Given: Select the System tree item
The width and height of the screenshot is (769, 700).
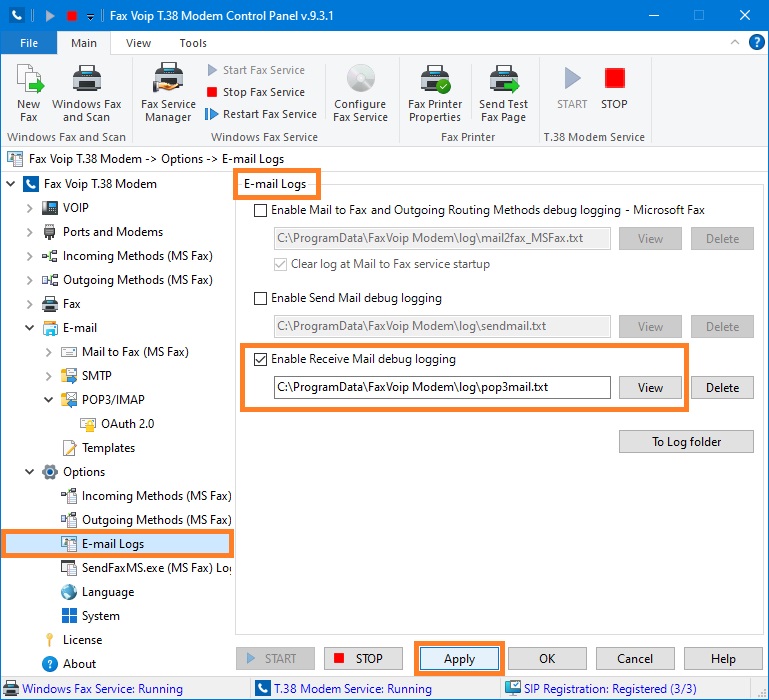Looking at the screenshot, I should click(x=101, y=616).
